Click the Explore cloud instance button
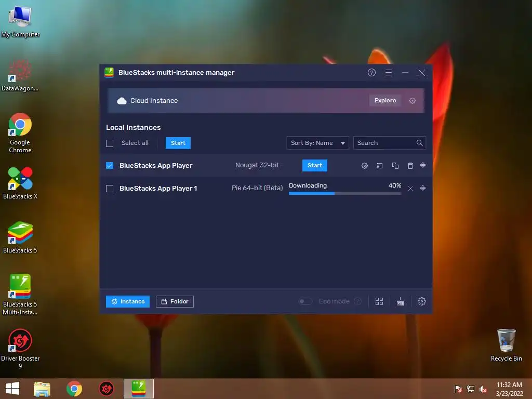 point(385,100)
